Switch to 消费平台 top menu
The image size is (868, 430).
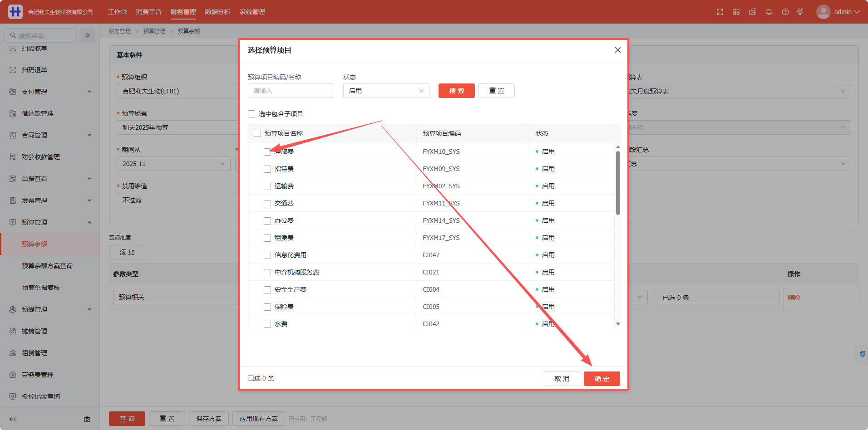click(148, 12)
